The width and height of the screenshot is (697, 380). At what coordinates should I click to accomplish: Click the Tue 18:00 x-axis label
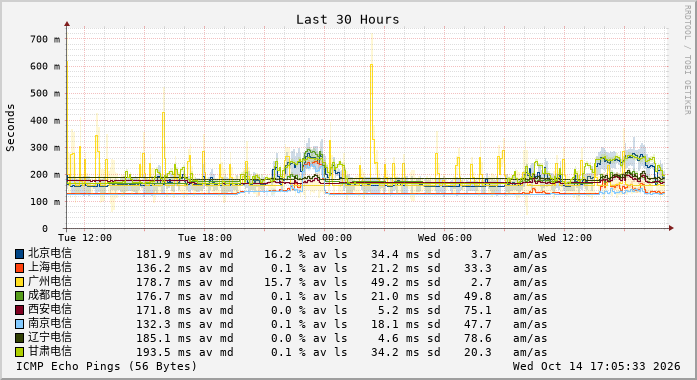pyautogui.click(x=205, y=238)
